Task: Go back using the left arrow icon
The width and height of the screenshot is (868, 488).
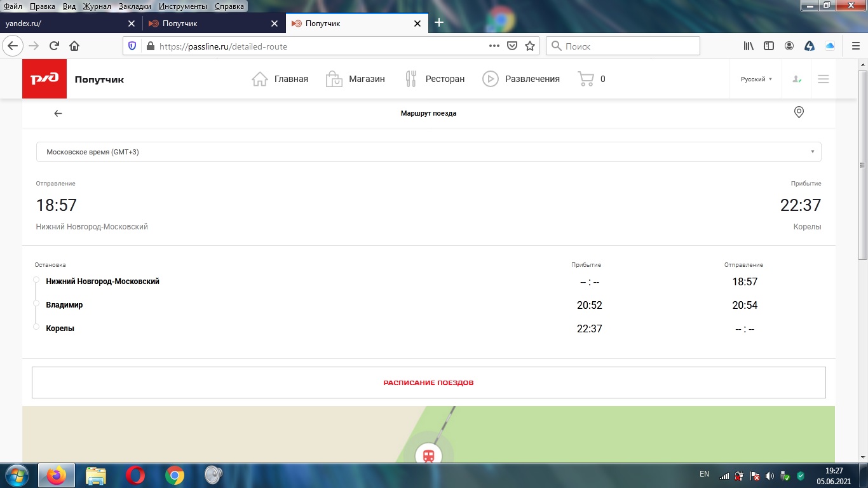Action: pyautogui.click(x=58, y=113)
